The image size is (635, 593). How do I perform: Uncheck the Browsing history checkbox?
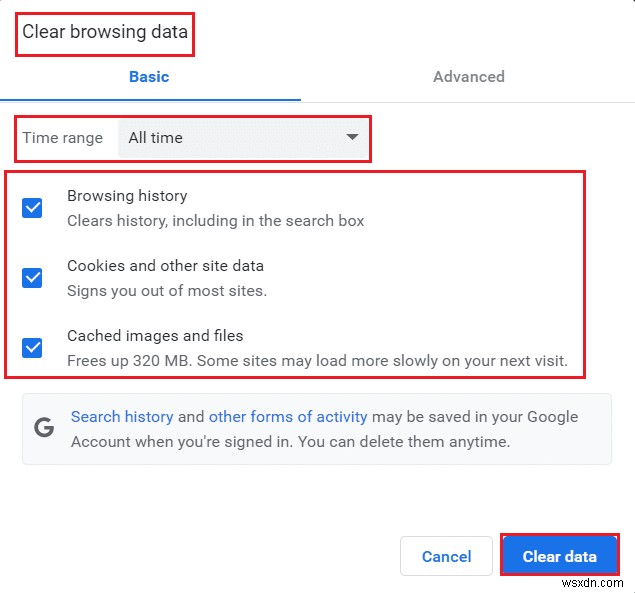[x=32, y=208]
